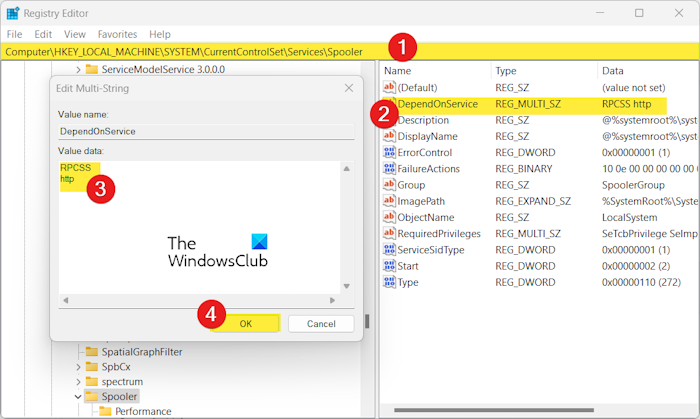
Task: Click the REG_BINARY type cell
Action: [524, 169]
